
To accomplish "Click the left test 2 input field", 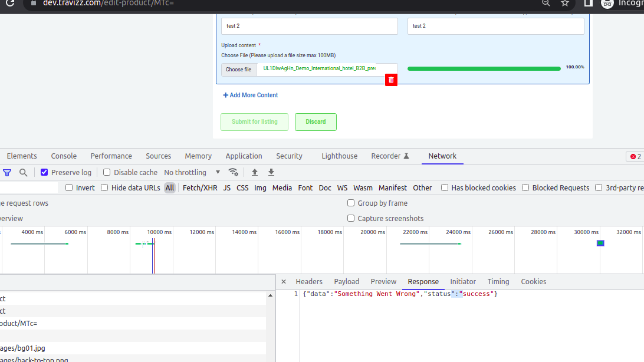I will pyautogui.click(x=309, y=26).
